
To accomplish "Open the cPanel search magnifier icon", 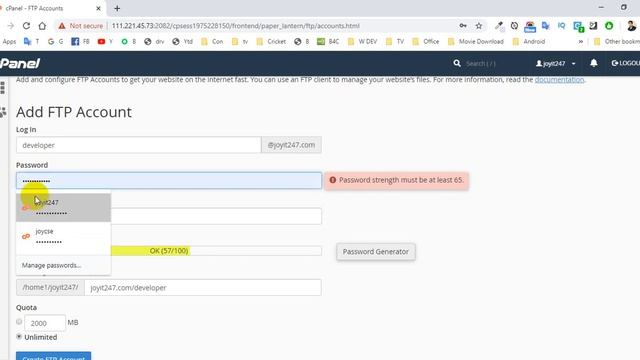I will (457, 63).
